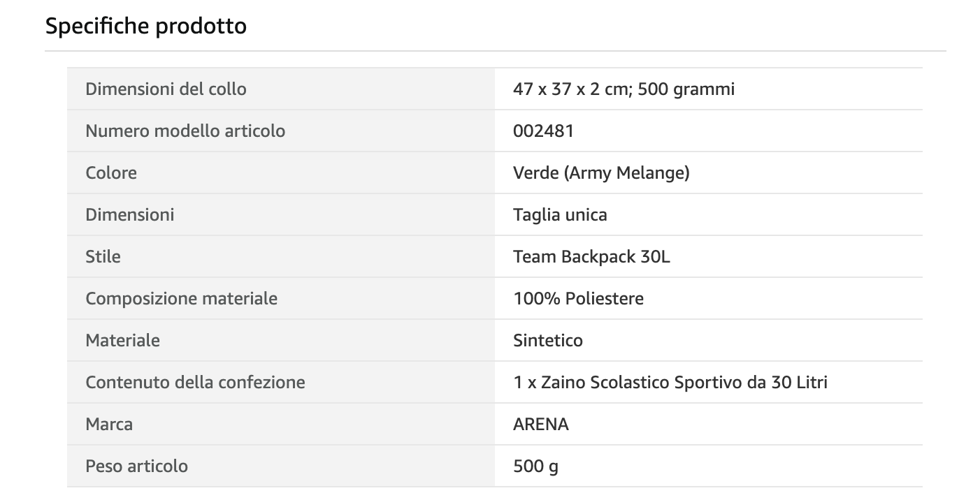The width and height of the screenshot is (980, 493).
Task: Select the Materiale row label
Action: pos(122,340)
